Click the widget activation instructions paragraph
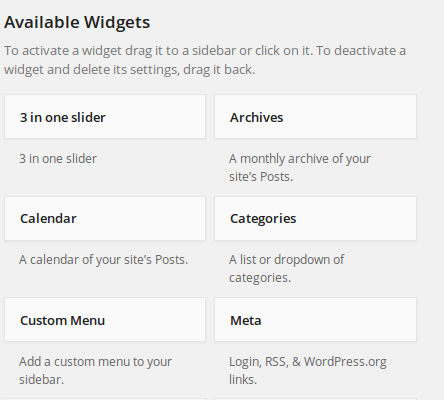The image size is (444, 400). pos(205,60)
